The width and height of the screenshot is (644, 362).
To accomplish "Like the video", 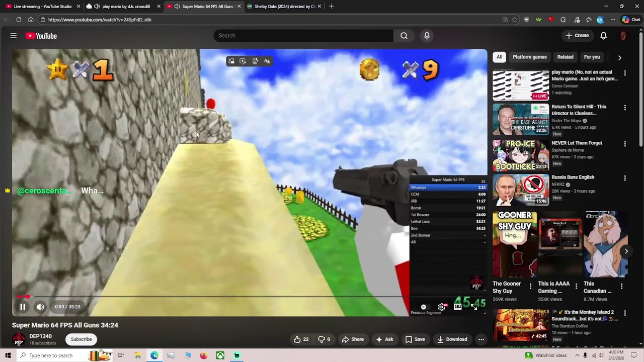I will click(x=301, y=339).
